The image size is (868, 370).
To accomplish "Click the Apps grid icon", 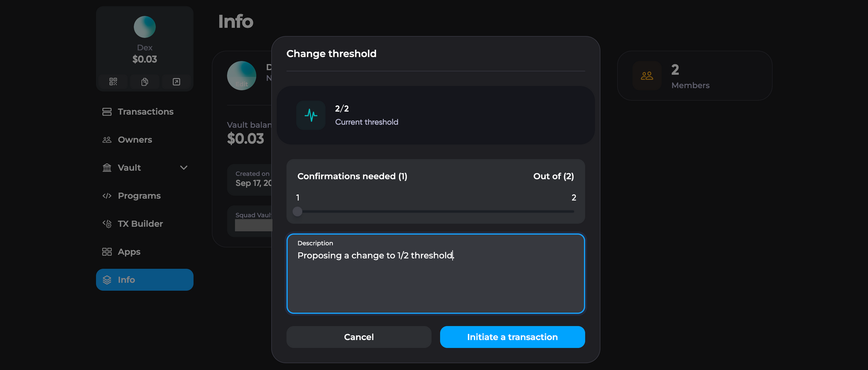I will pyautogui.click(x=106, y=252).
